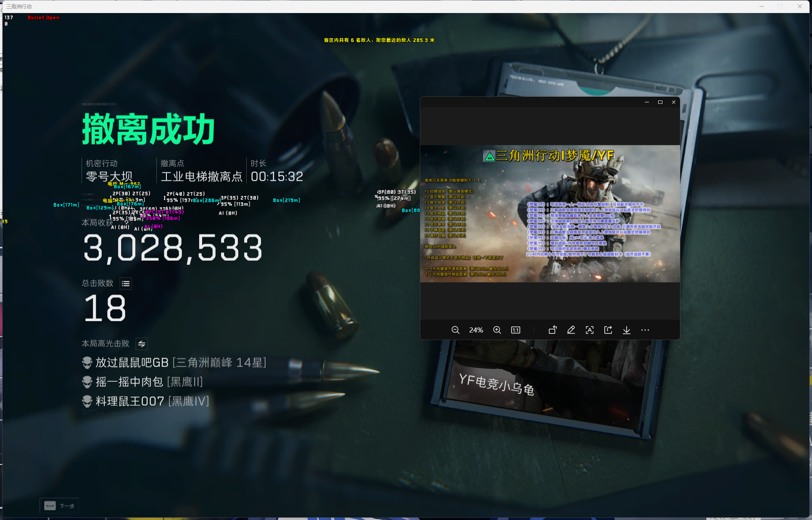Click the 下一步 next step button
812x520 pixels.
click(59, 506)
